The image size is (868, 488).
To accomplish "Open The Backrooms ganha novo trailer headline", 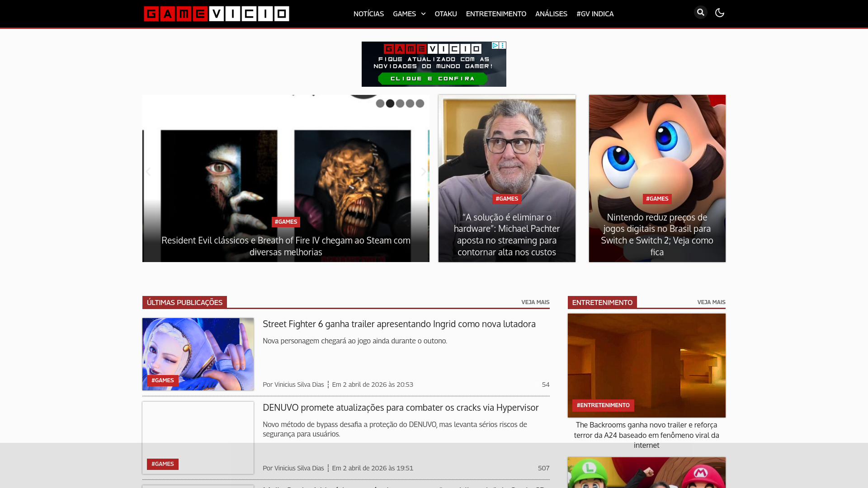I will pyautogui.click(x=646, y=435).
